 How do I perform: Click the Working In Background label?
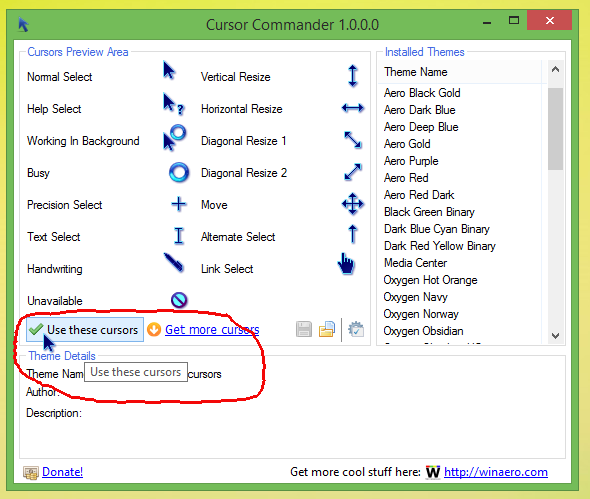[x=83, y=141]
